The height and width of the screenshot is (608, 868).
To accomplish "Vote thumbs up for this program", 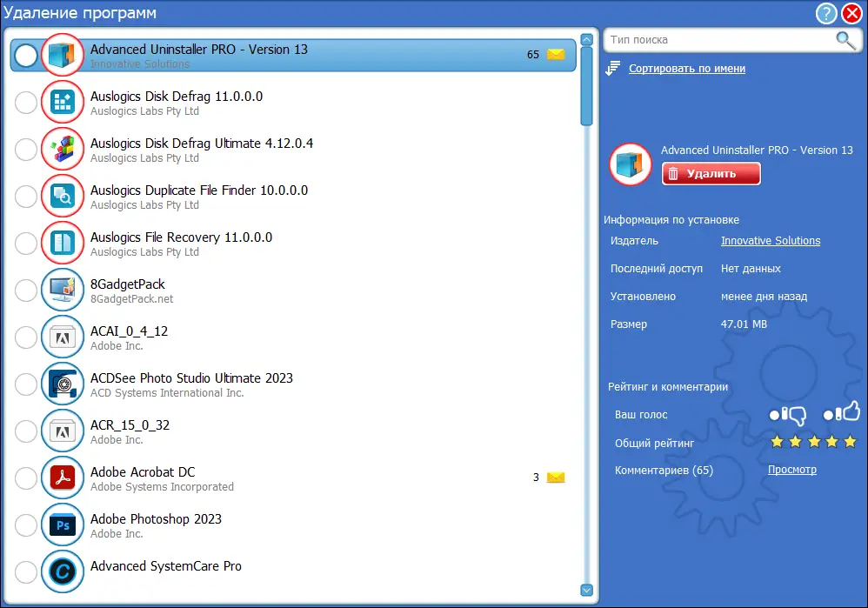I will click(842, 412).
